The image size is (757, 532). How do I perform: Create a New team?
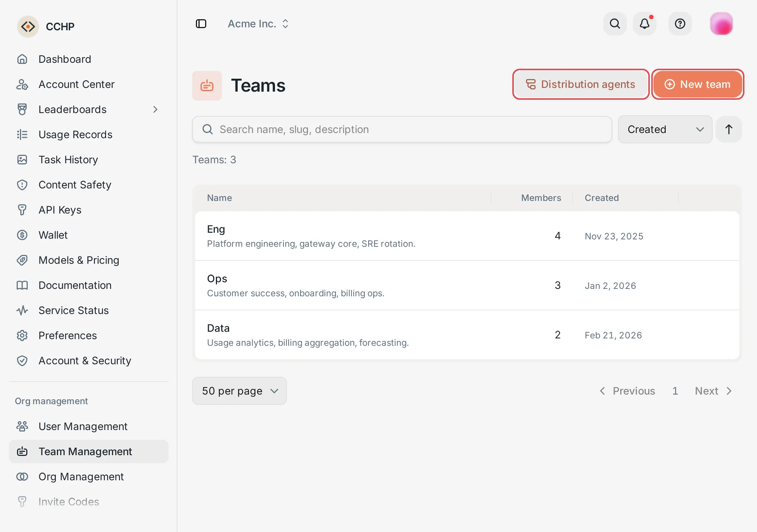(697, 84)
